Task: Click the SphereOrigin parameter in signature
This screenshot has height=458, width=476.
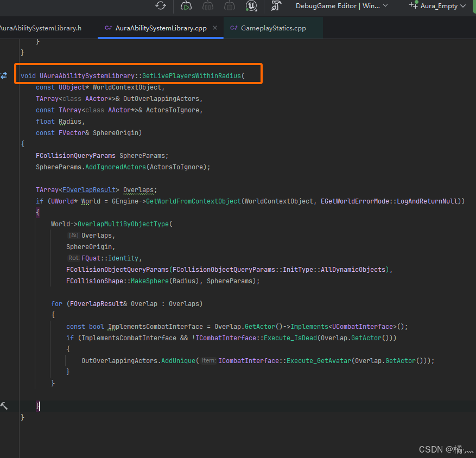Action: pyautogui.click(x=116, y=133)
